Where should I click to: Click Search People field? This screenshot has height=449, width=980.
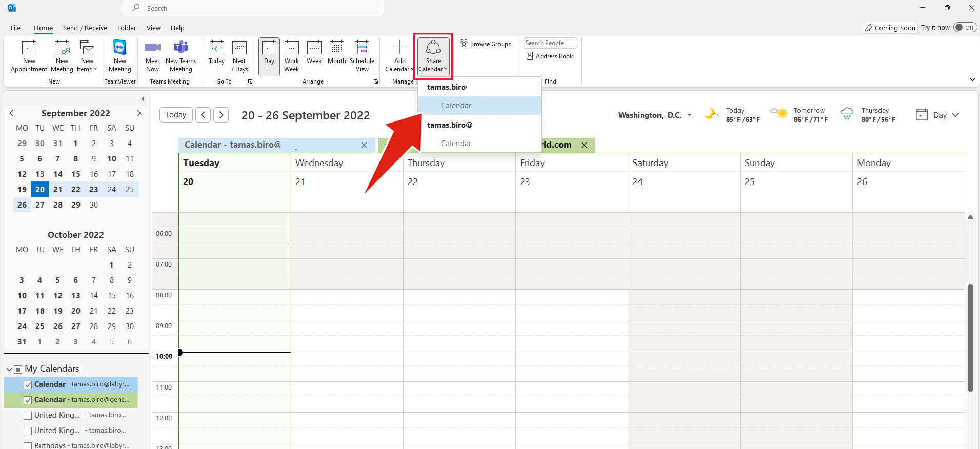click(550, 43)
